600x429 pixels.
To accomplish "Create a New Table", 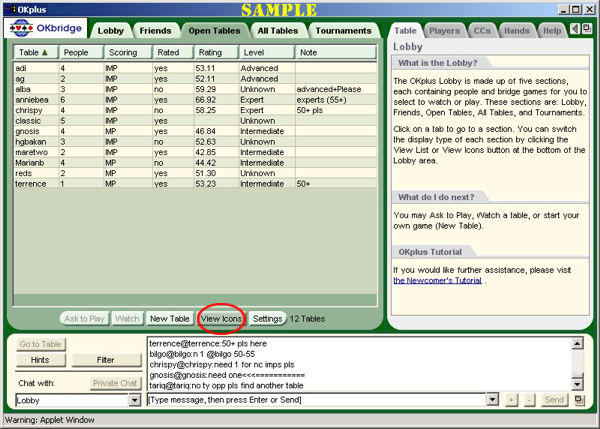I will click(x=170, y=319).
